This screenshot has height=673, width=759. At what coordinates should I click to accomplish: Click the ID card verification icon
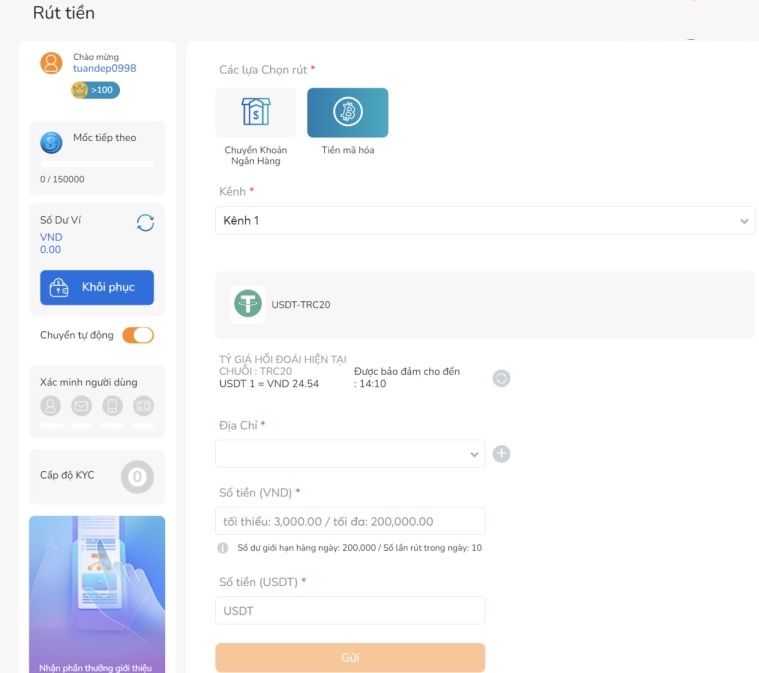click(x=143, y=406)
